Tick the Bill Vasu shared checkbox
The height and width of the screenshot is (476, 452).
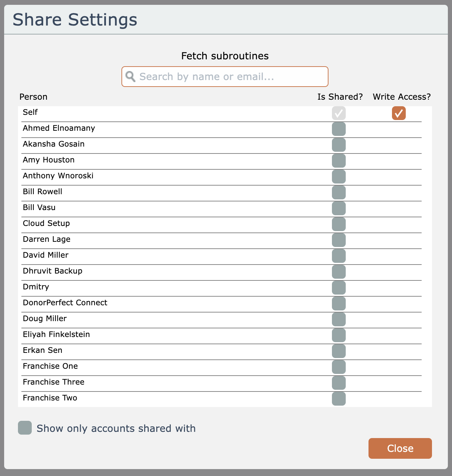tap(338, 208)
